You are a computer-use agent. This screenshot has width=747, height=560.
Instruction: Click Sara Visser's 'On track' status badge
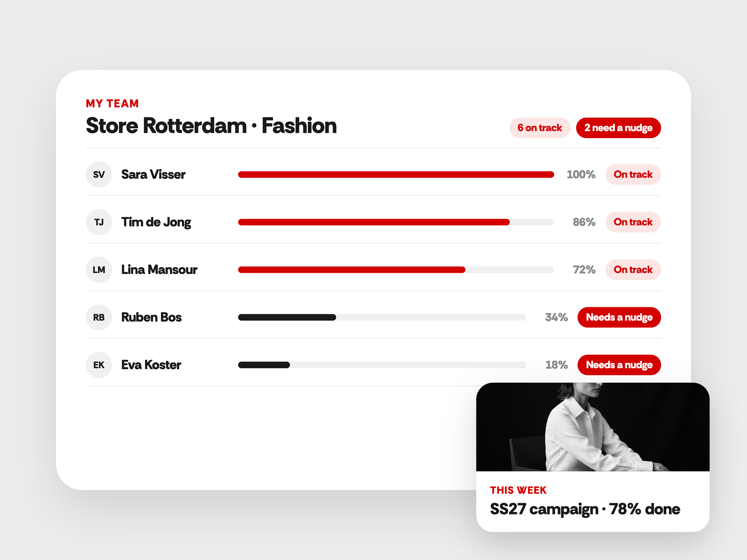(x=633, y=175)
